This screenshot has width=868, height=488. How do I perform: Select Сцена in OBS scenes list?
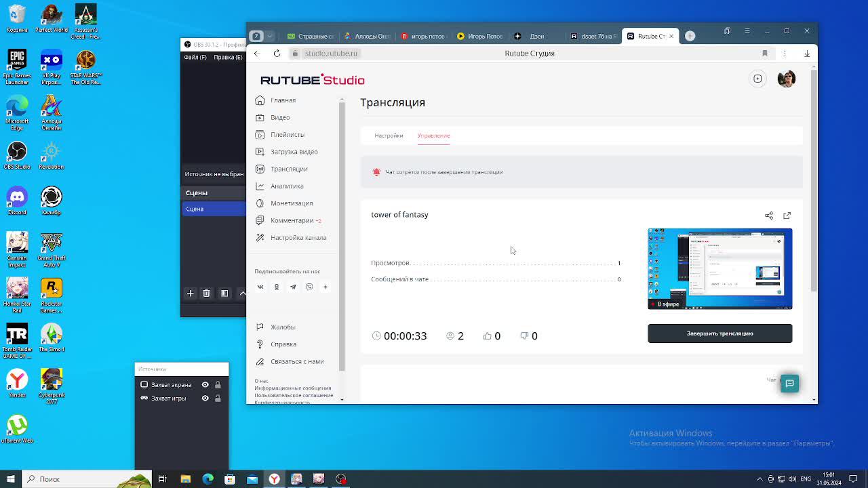point(213,209)
